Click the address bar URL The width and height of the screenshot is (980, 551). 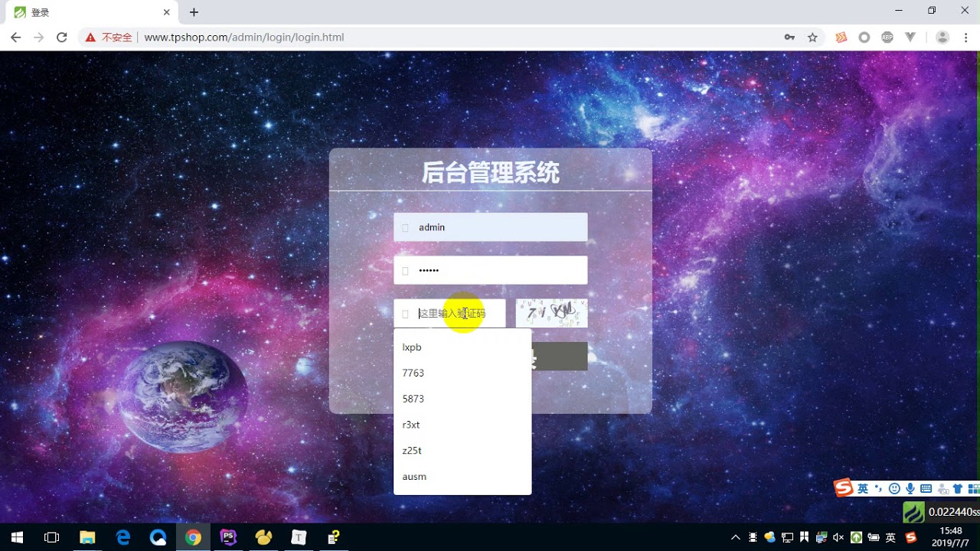[x=243, y=37]
